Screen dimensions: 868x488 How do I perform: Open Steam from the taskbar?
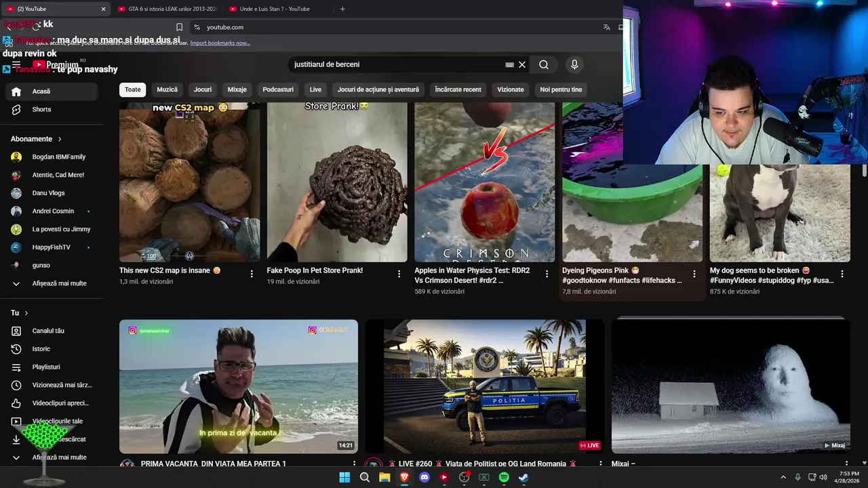pyautogui.click(x=524, y=477)
